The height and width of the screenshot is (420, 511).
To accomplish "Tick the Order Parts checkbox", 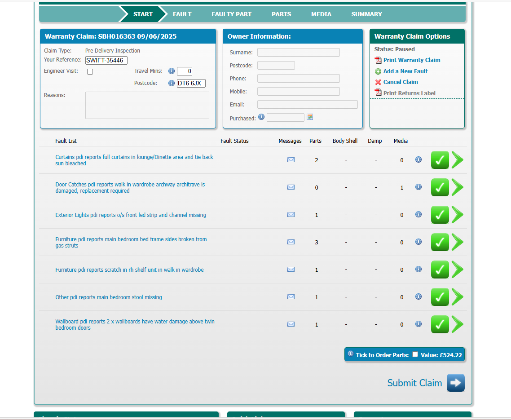I will click(x=415, y=354).
